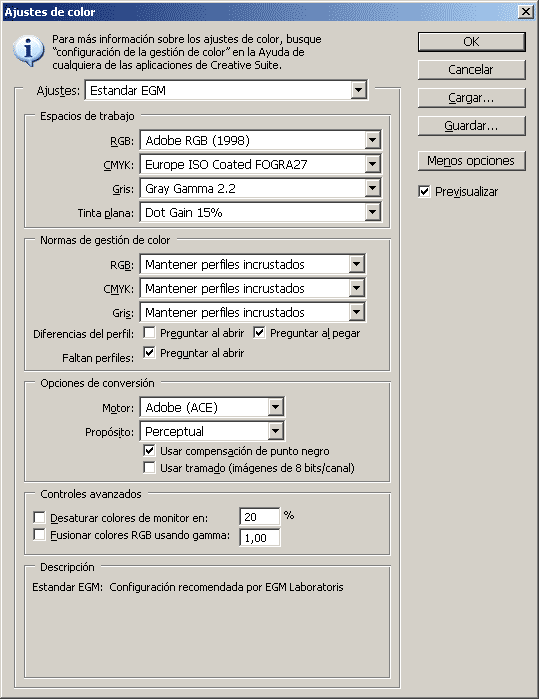Open the Motor dropdown, Adobe (ACE)
The width and height of the screenshot is (539, 699).
(212, 407)
